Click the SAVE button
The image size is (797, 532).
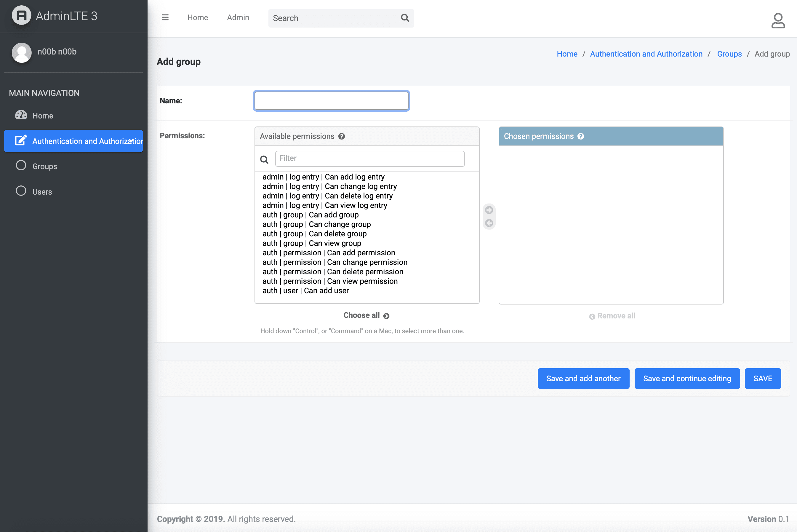[763, 378]
